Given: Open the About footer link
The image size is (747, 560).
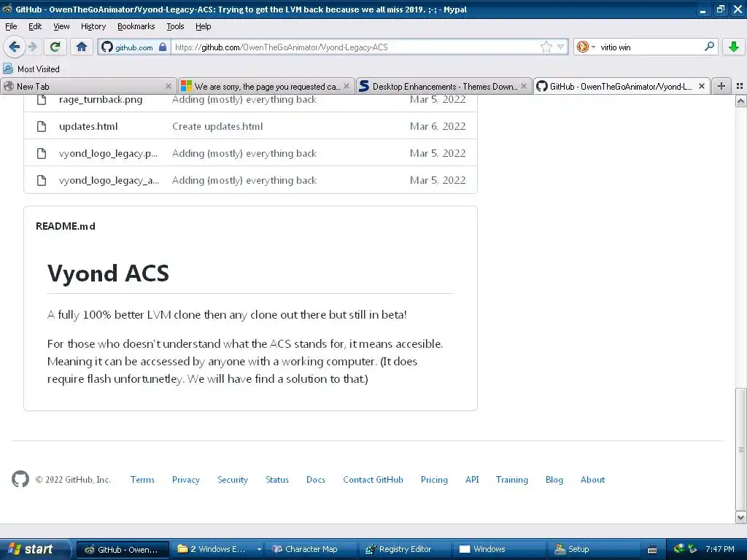Looking at the screenshot, I should coord(592,480).
